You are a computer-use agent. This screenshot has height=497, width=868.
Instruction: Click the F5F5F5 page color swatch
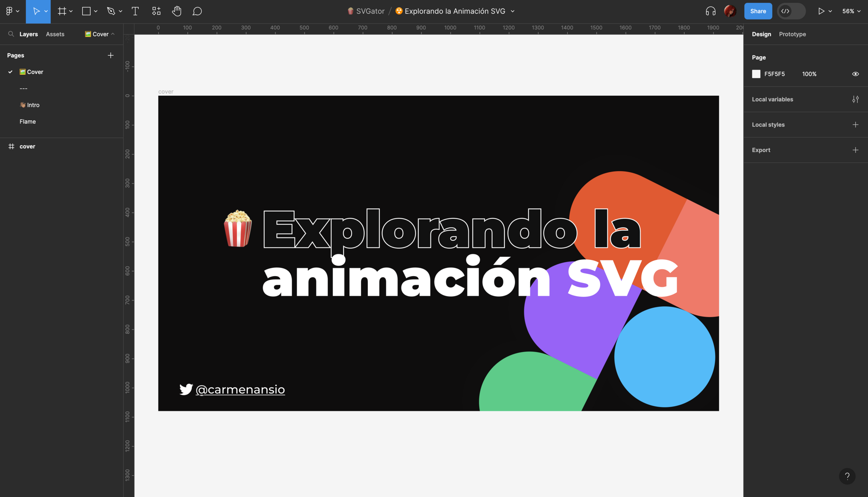tap(756, 74)
